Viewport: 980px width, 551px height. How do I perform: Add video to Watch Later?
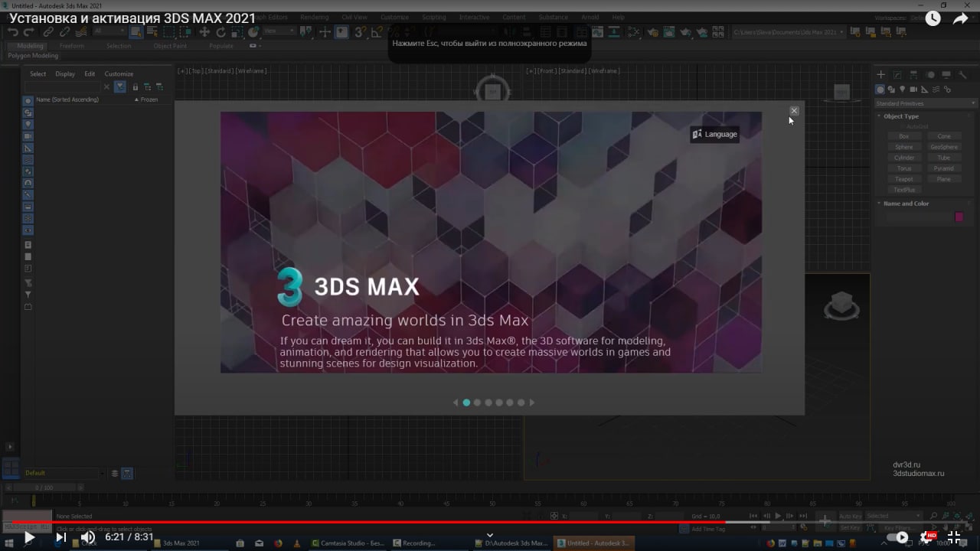pyautogui.click(x=933, y=19)
